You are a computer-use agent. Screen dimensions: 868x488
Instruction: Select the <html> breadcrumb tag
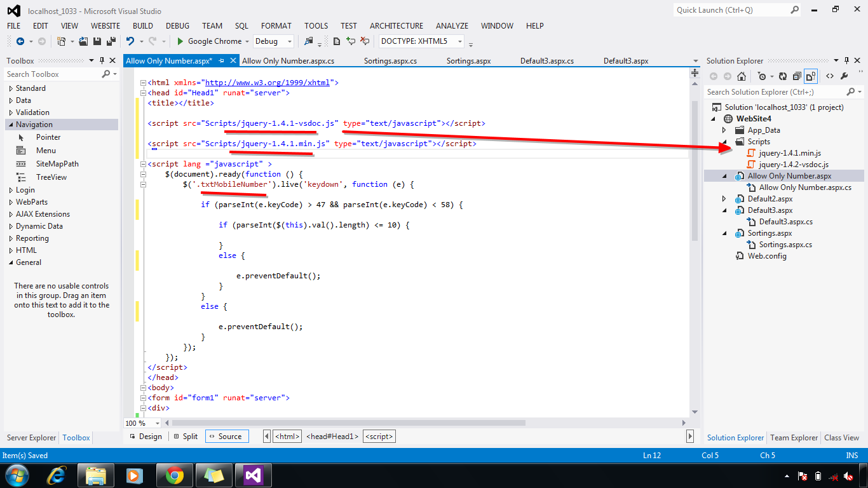(x=287, y=437)
